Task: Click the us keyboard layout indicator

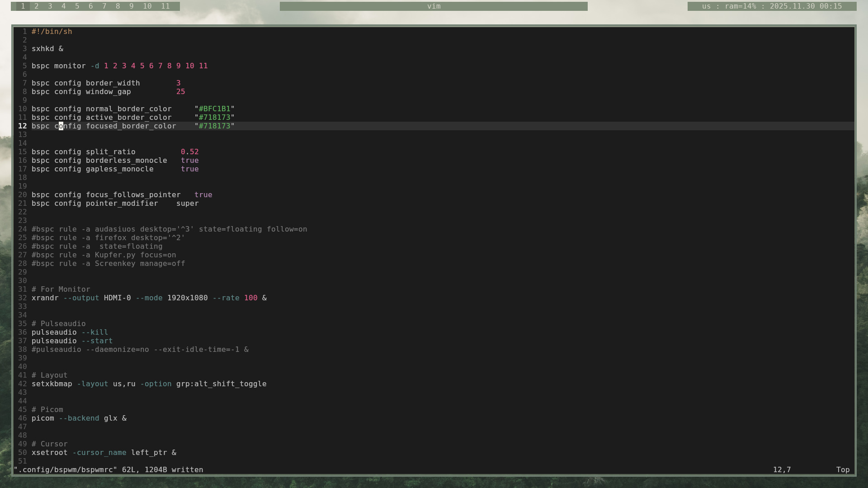Action: click(x=706, y=6)
